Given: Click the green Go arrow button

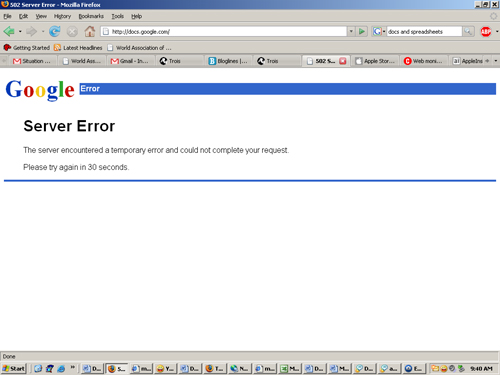Looking at the screenshot, I should 362,31.
